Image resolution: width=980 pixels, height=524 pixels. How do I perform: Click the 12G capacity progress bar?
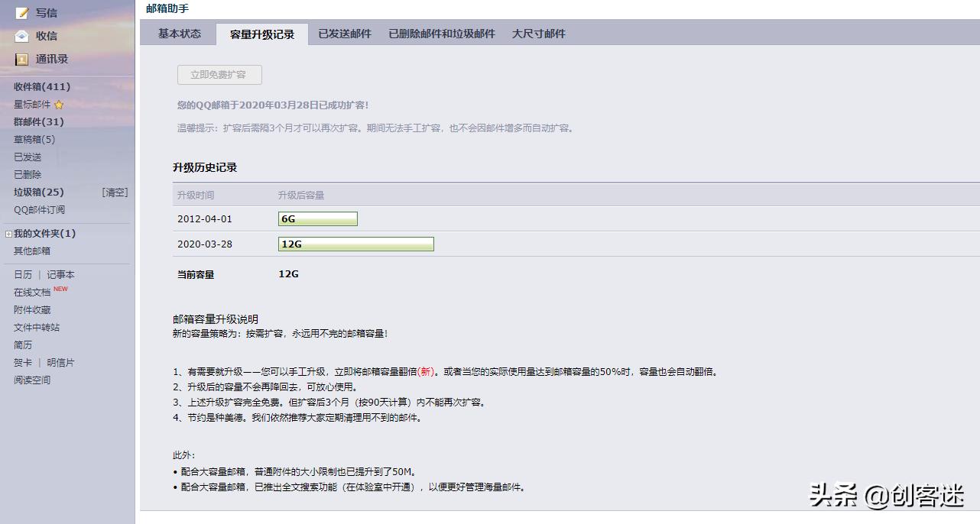coord(356,244)
